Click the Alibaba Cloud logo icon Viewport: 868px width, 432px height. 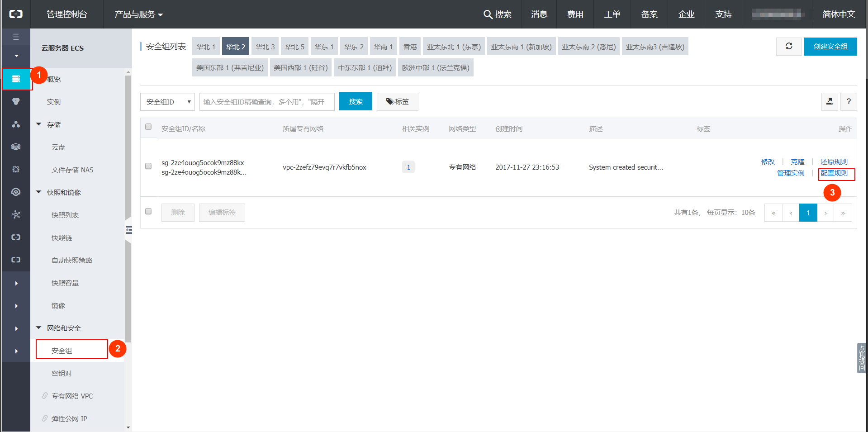pyautogui.click(x=16, y=14)
